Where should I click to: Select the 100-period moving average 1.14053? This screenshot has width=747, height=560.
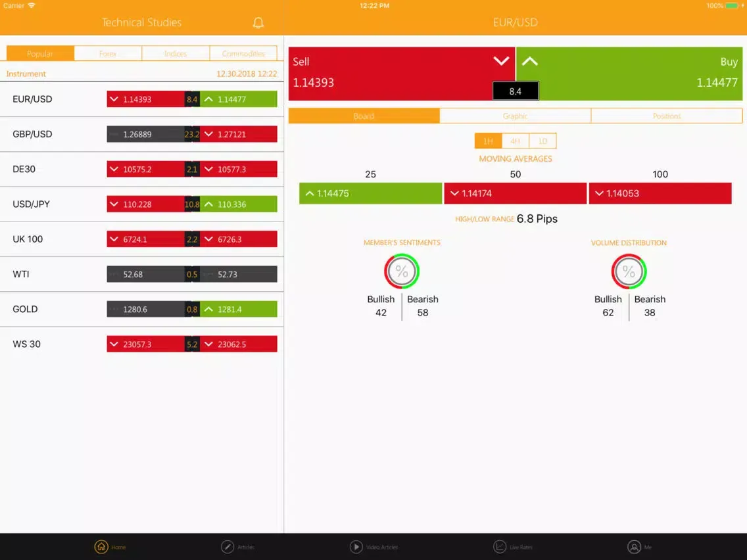click(660, 193)
